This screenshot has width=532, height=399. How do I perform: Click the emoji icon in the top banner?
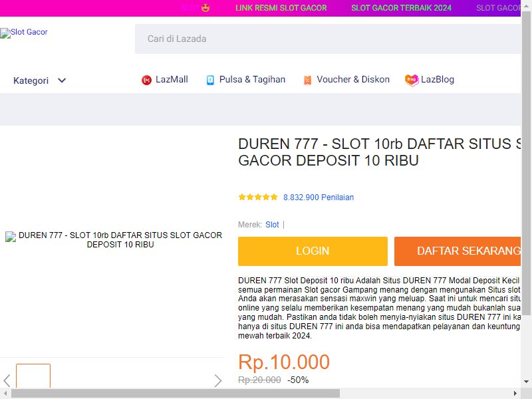tap(205, 8)
